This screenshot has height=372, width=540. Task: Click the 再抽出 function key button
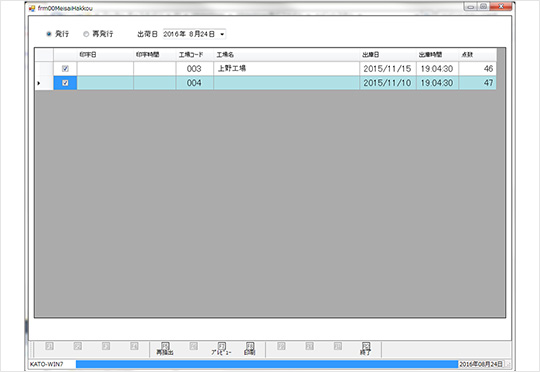pos(165,349)
